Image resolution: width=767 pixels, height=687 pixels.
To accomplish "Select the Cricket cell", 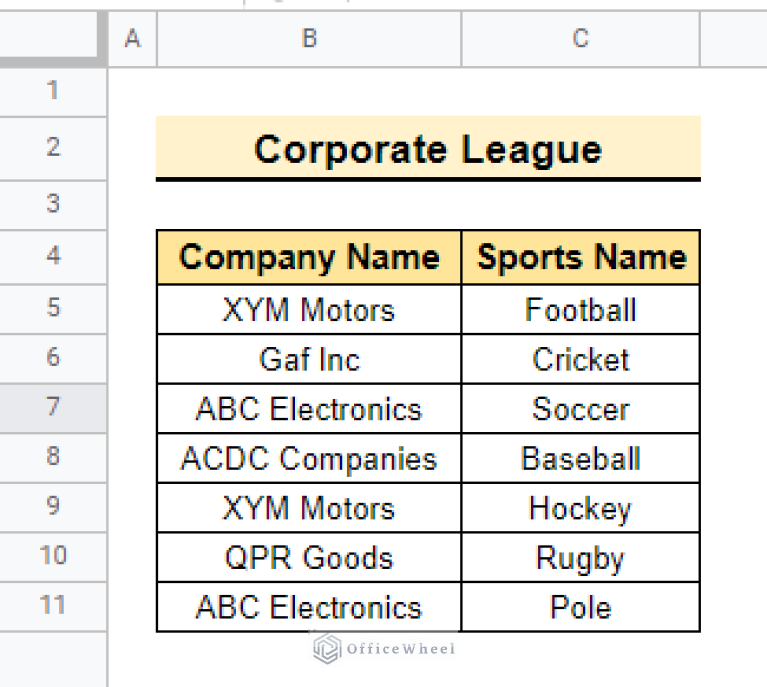I will point(581,359).
